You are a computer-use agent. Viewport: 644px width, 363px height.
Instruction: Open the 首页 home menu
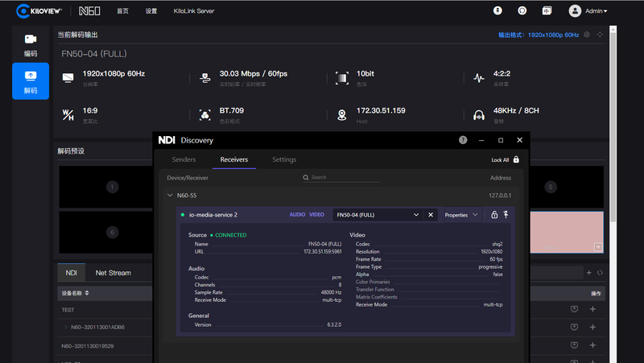[122, 11]
